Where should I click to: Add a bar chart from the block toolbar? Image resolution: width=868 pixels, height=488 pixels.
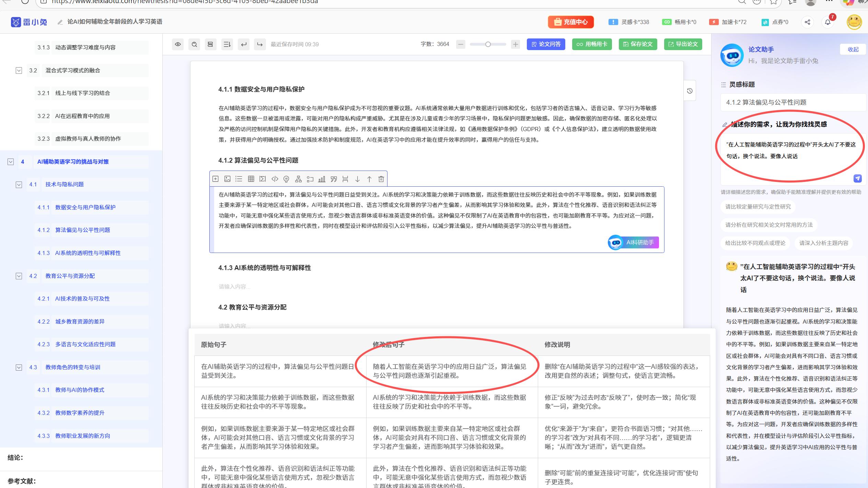tap(322, 179)
